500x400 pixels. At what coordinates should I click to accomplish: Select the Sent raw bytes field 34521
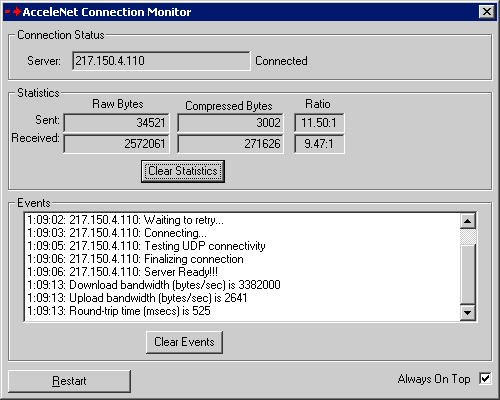[x=116, y=123]
